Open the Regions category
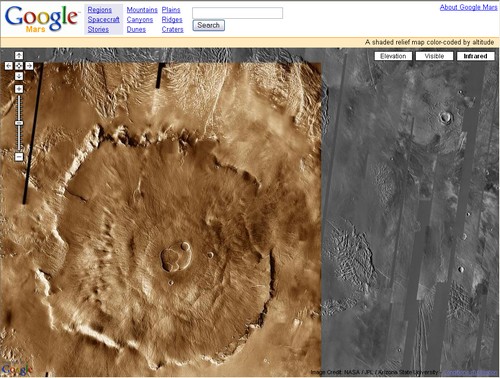The width and height of the screenshot is (500, 378). point(99,10)
